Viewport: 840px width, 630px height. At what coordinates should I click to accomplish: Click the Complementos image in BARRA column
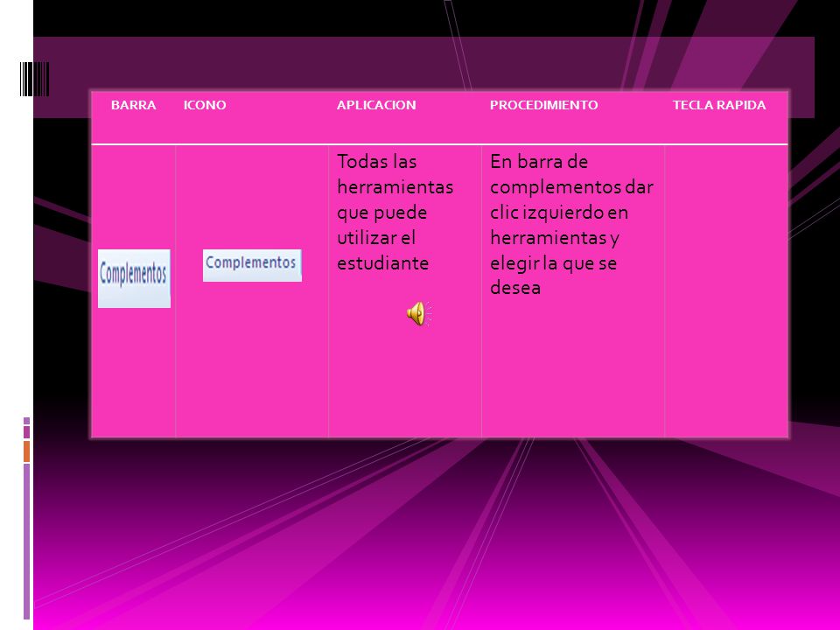point(134,278)
